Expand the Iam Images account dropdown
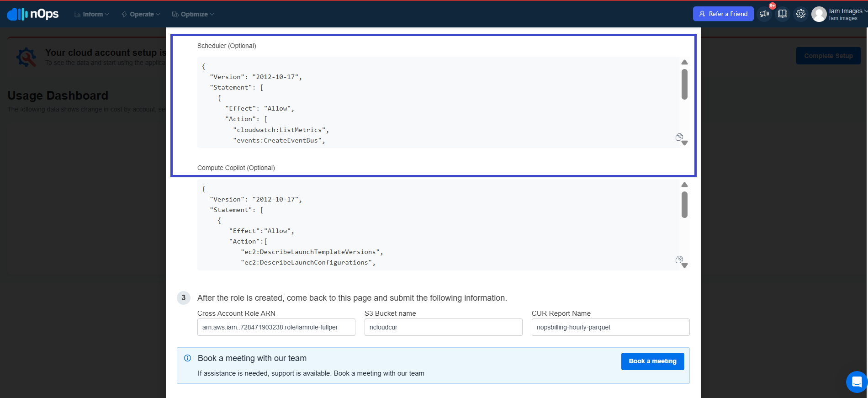868x398 pixels. coord(848,14)
